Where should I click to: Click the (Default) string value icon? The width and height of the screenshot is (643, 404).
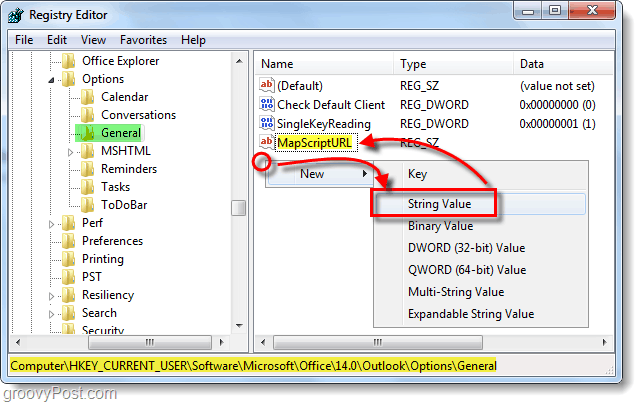click(x=267, y=85)
